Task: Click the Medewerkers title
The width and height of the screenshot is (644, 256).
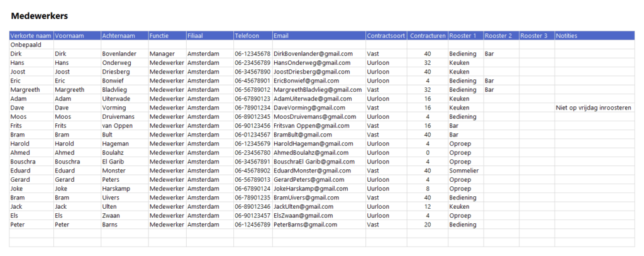Action: [40, 15]
